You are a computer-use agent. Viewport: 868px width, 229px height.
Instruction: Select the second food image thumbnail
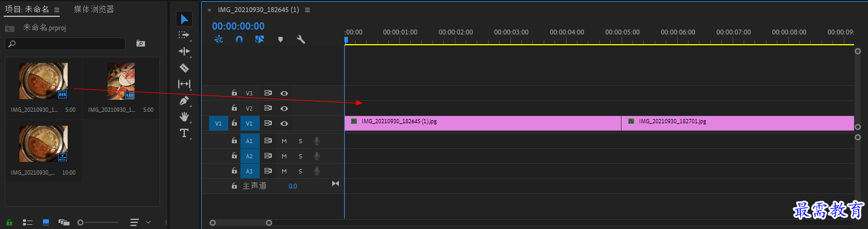tap(121, 81)
